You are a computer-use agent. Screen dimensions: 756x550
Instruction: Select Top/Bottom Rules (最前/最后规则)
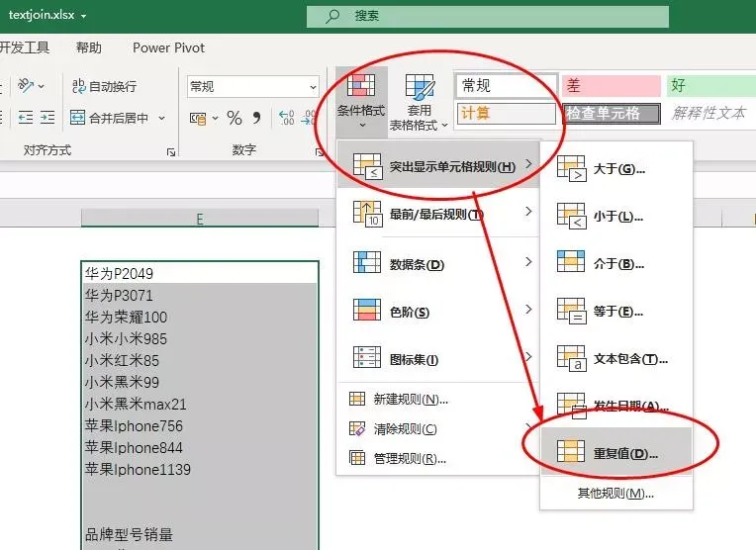tap(437, 214)
